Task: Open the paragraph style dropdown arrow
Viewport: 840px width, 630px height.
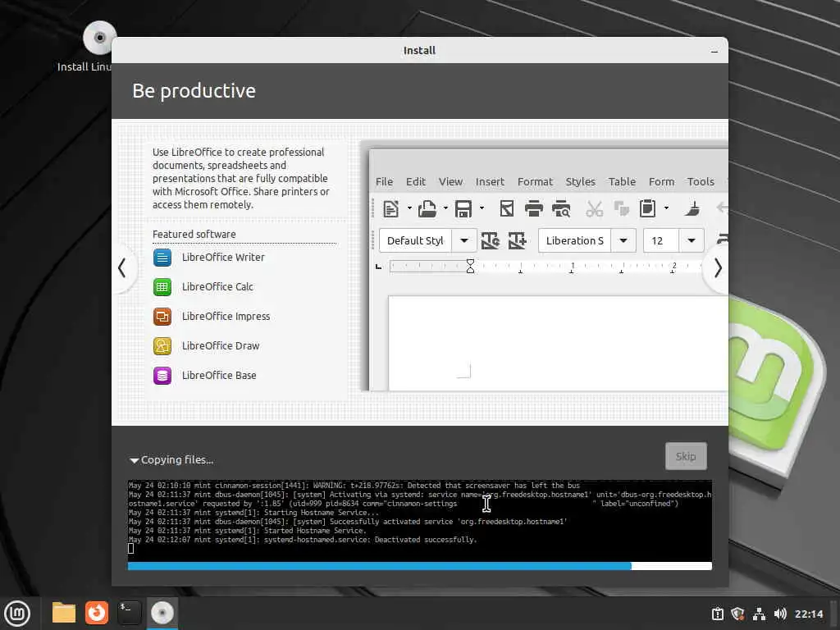Action: coord(464,240)
